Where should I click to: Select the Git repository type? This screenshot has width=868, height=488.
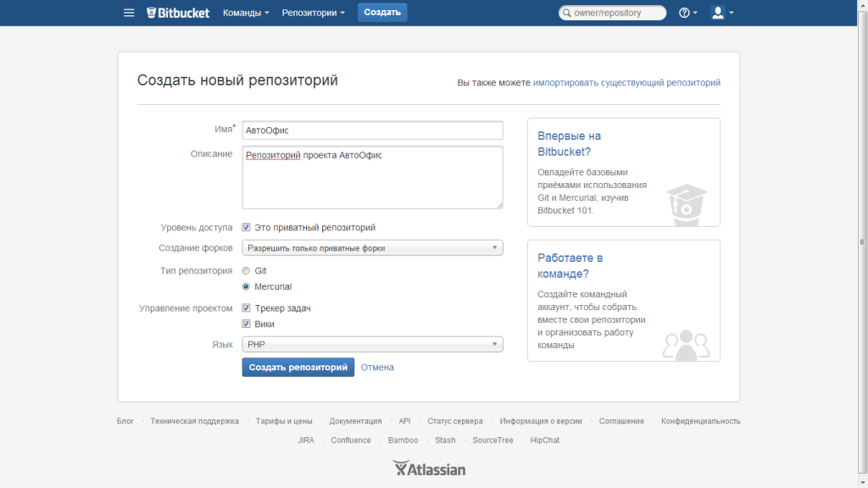tap(246, 270)
